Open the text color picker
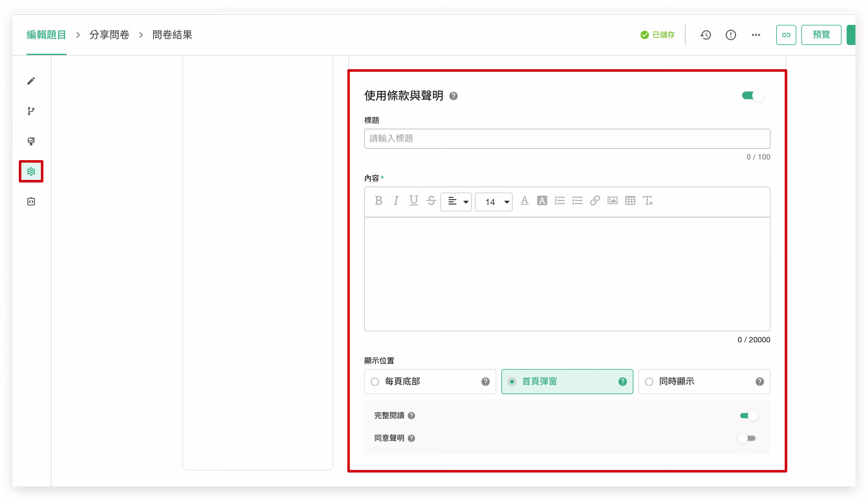Viewport: 868px width, 499px height. [525, 200]
